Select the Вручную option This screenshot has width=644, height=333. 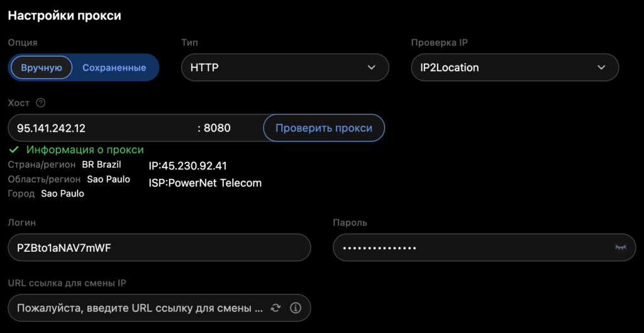[42, 67]
